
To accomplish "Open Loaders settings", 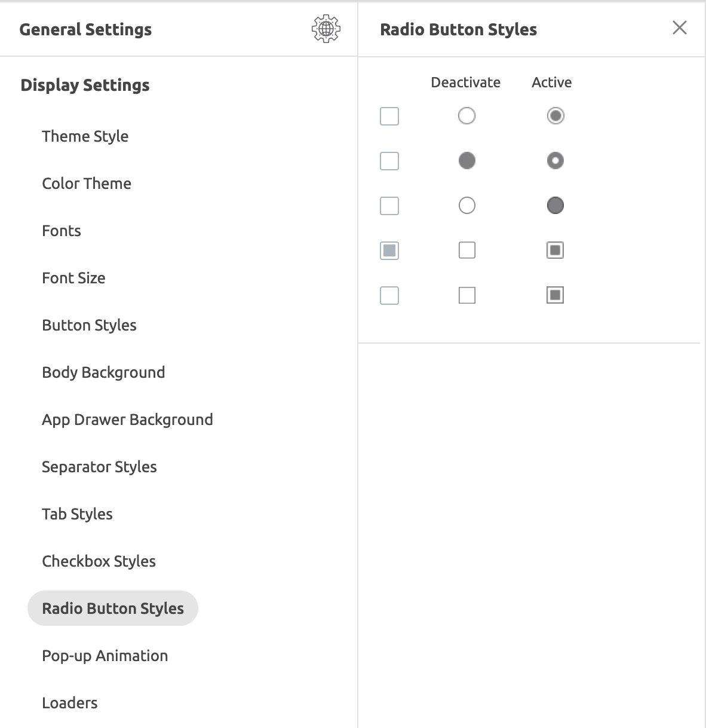I will [x=69, y=703].
